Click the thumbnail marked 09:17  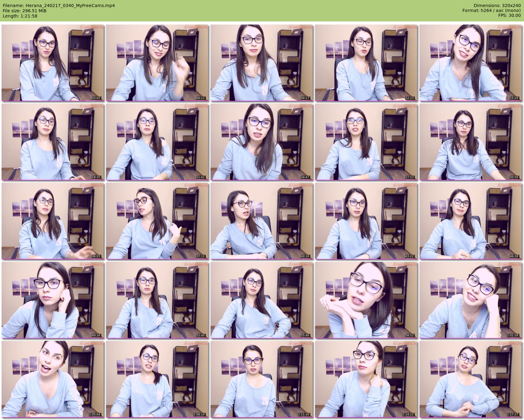pyautogui.click(x=262, y=63)
